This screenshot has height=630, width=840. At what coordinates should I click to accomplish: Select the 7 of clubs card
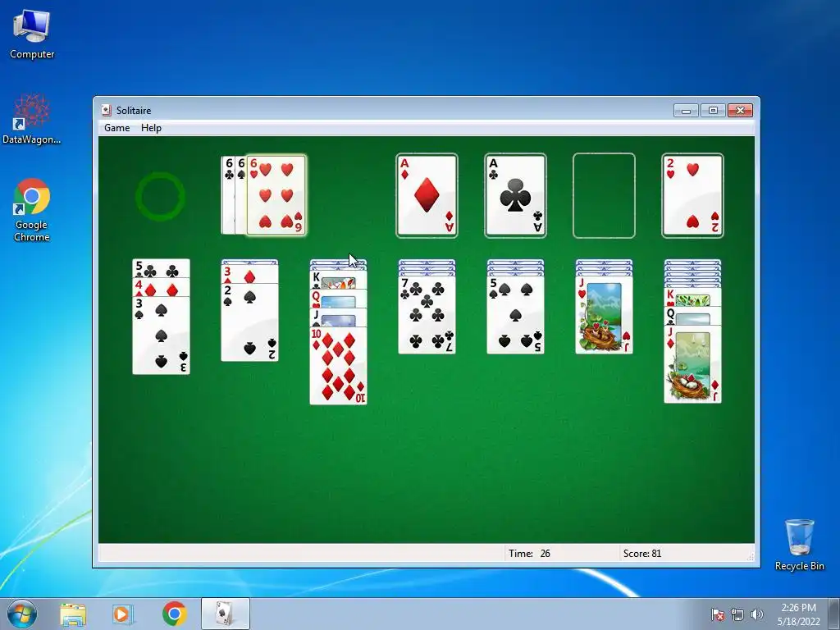point(427,315)
